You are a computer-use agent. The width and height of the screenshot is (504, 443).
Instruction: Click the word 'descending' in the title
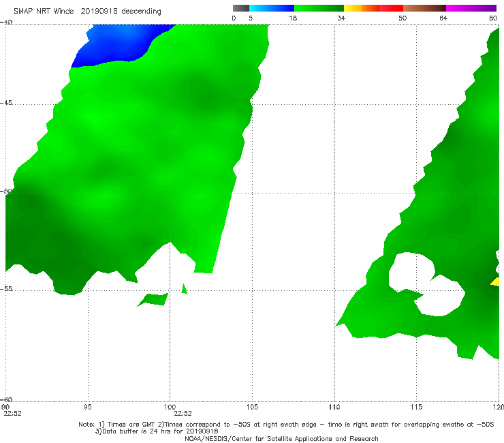141,12
